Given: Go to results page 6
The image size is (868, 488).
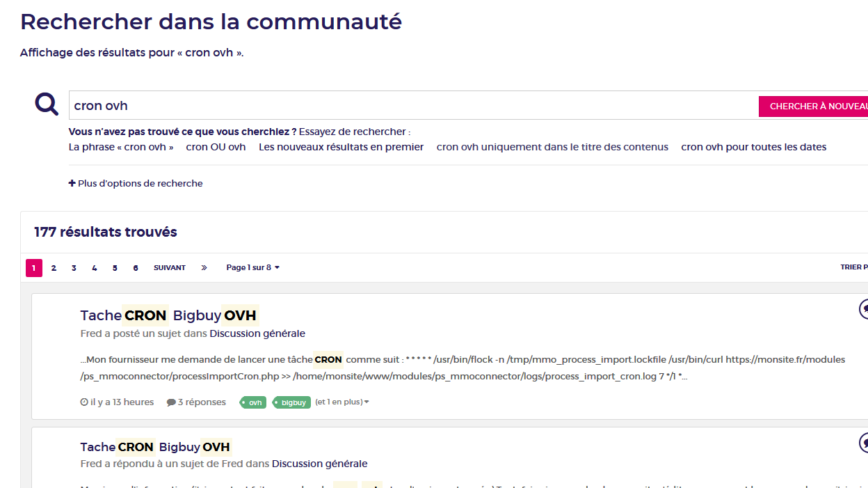Looking at the screenshot, I should tap(136, 267).
